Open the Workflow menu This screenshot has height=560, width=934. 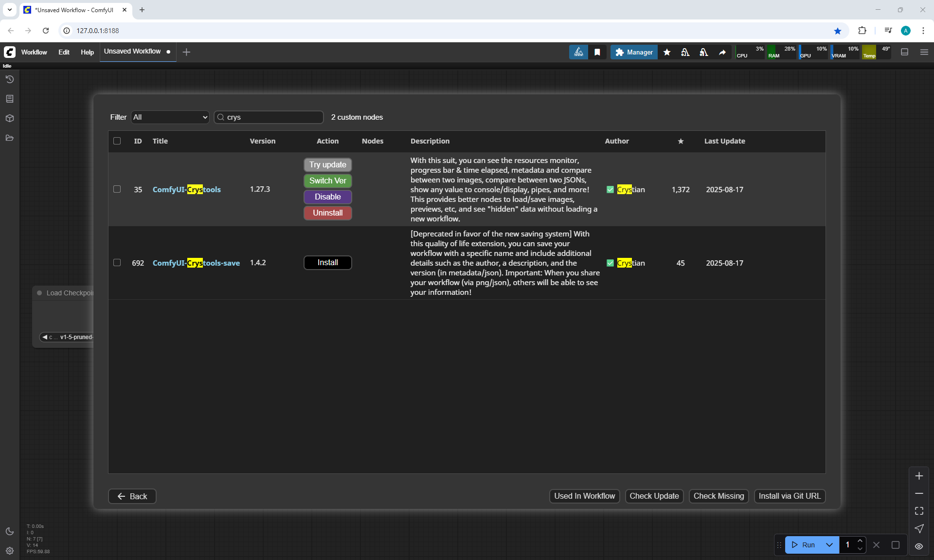coord(34,52)
